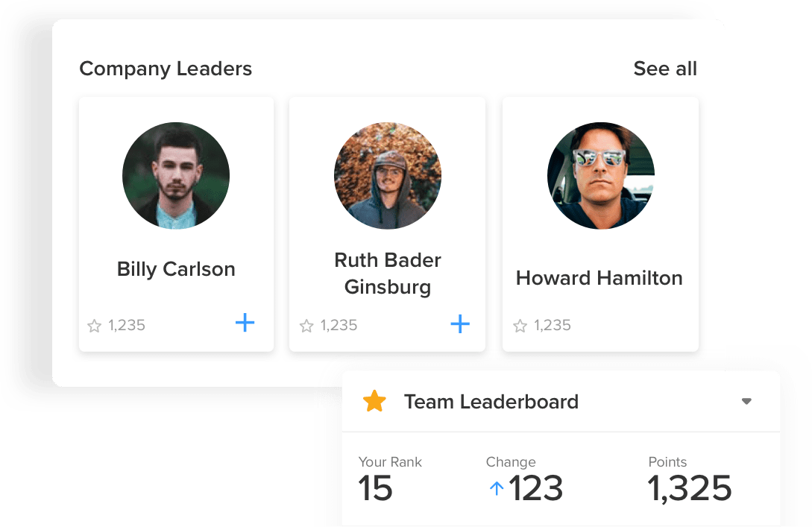Click the Billy Carlson name
This screenshot has width=812, height=527.
176,269
